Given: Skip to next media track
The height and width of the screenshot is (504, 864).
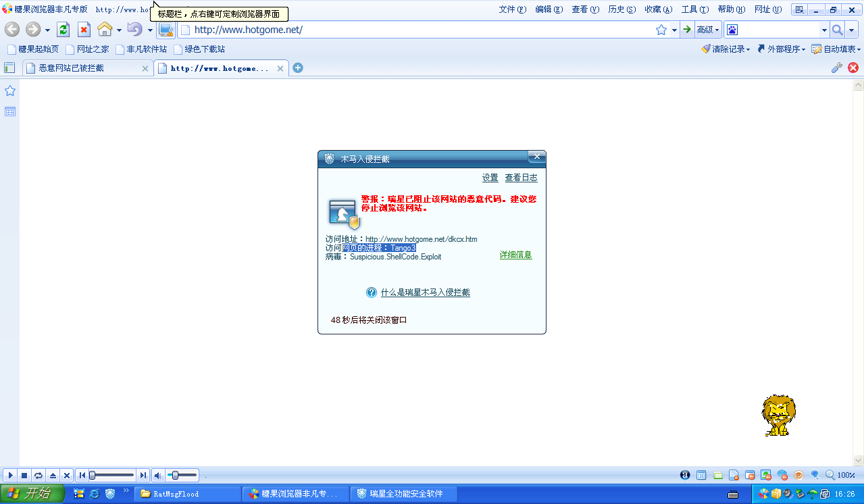Looking at the screenshot, I should [143, 476].
